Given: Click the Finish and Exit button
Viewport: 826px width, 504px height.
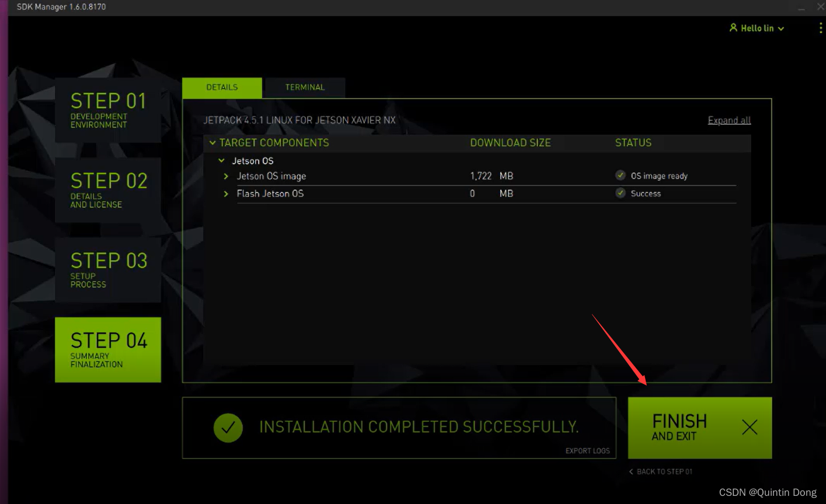Looking at the screenshot, I should click(700, 428).
